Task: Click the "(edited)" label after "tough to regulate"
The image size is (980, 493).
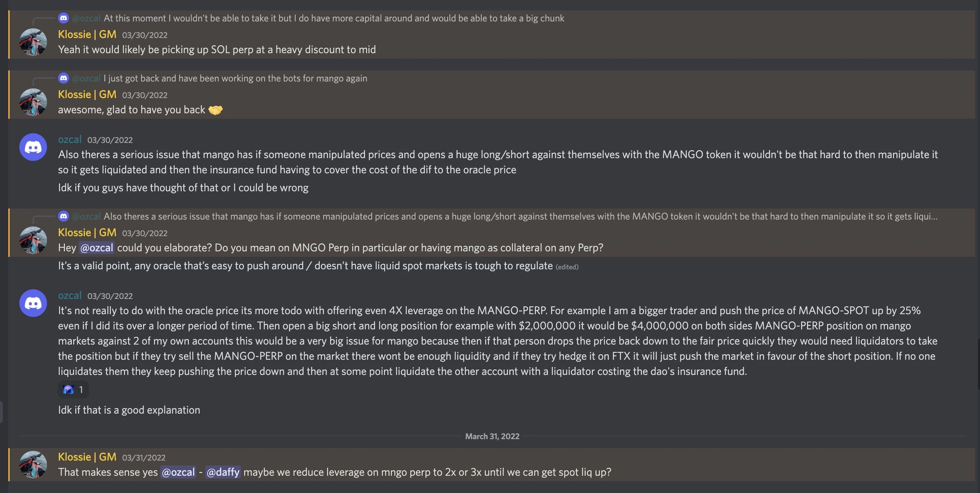Action: 567,267
